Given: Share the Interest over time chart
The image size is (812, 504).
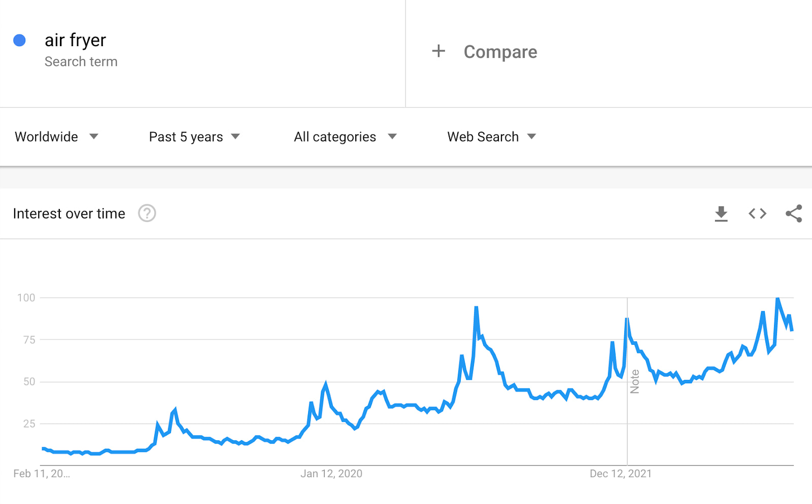Looking at the screenshot, I should point(793,213).
